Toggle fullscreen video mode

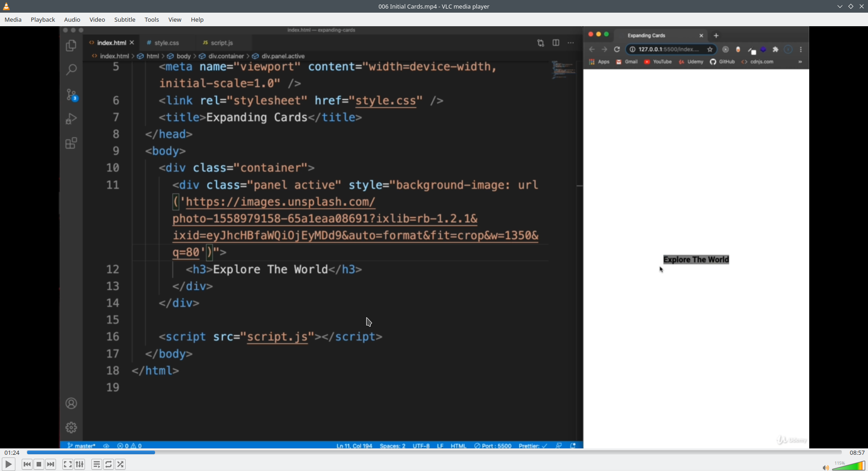pyautogui.click(x=68, y=464)
